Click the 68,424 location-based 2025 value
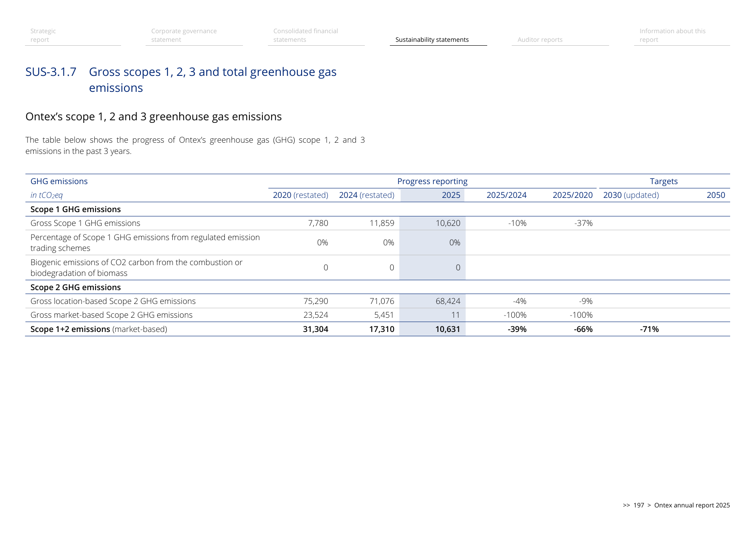The height and width of the screenshot is (535, 756). click(x=448, y=301)
